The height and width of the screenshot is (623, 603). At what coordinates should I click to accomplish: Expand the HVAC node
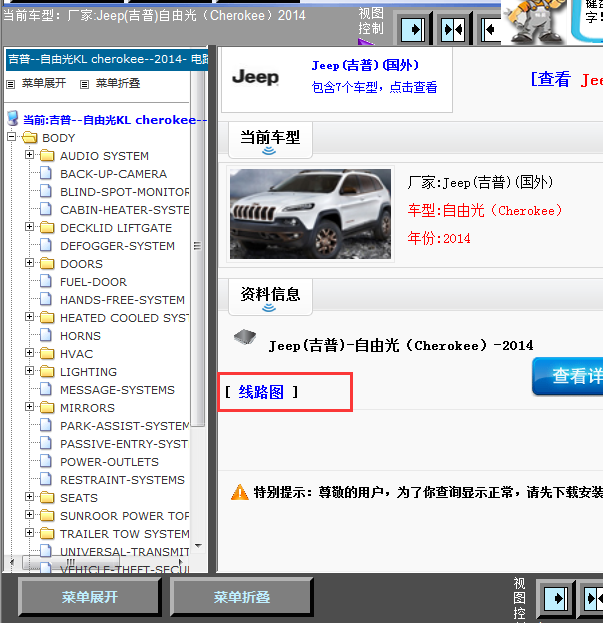tap(29, 352)
